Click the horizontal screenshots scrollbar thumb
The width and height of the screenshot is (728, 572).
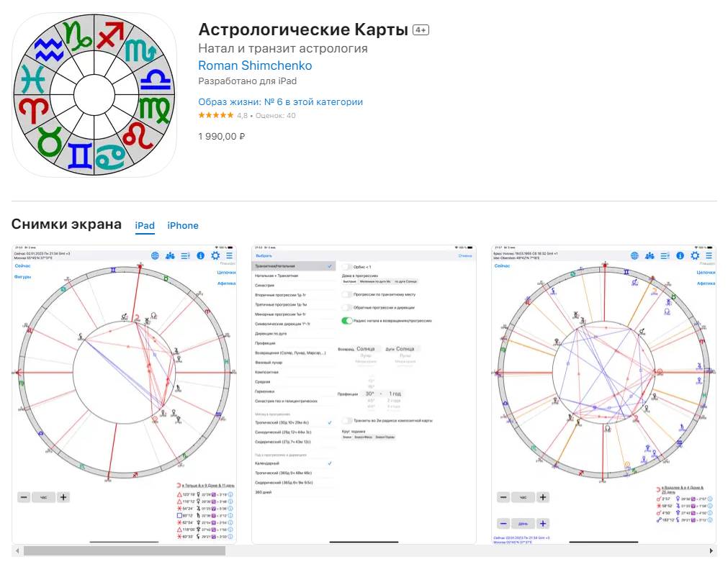pos(125,550)
